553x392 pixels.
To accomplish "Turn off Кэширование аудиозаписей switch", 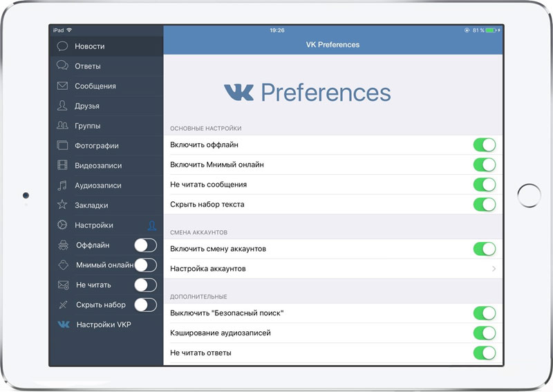I will click(x=485, y=333).
